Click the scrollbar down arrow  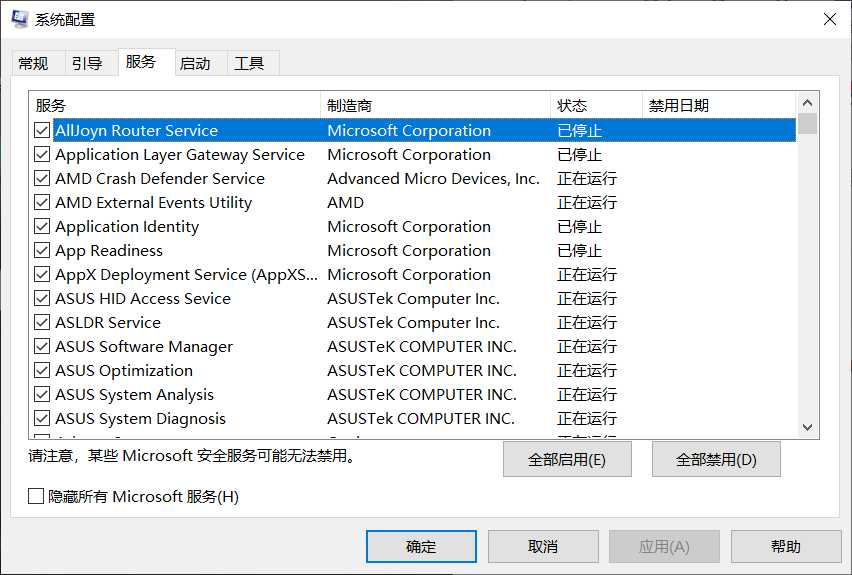(x=807, y=427)
